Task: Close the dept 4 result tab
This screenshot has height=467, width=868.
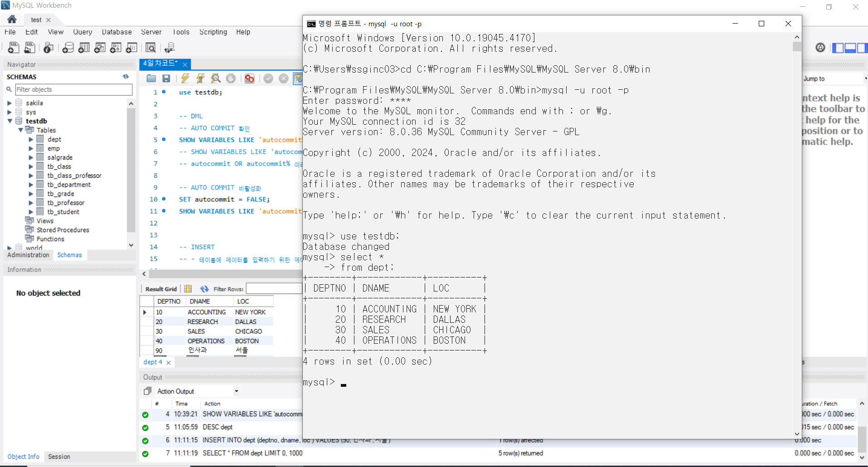Action: click(169, 363)
